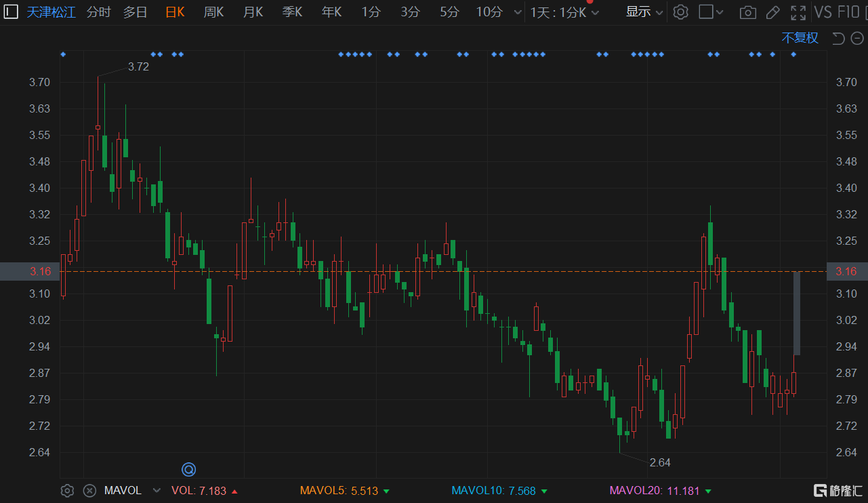Screen dimensions: 868x503
Task: Expand the MAVOL indicator dropdown
Action: (157, 490)
